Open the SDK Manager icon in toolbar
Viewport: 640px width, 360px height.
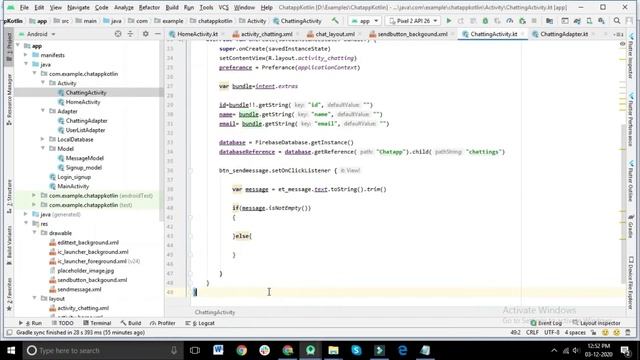pos(601,21)
